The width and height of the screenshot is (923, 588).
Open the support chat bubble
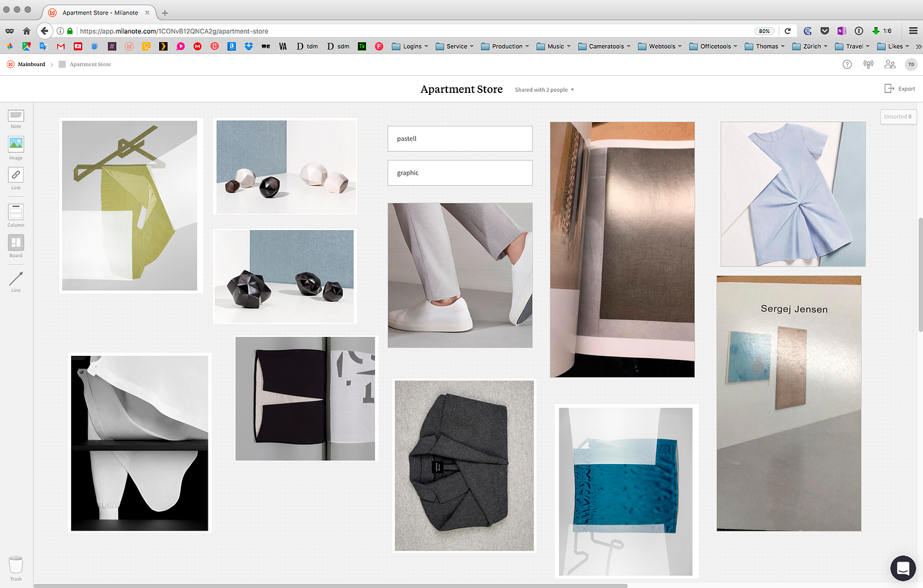click(903, 569)
